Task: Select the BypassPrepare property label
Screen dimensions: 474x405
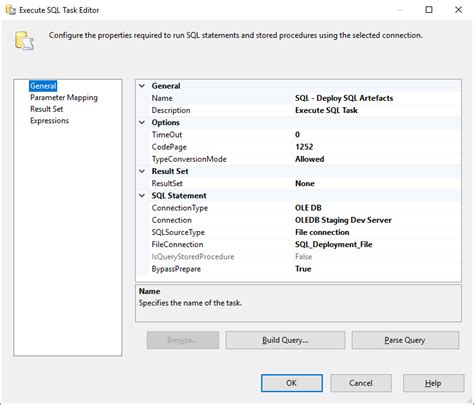Action: 176,269
